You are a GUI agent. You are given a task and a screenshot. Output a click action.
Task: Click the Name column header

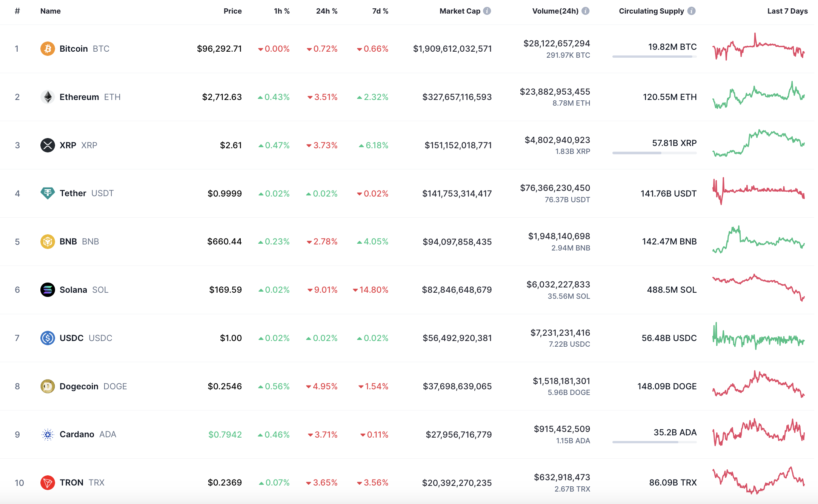click(50, 11)
